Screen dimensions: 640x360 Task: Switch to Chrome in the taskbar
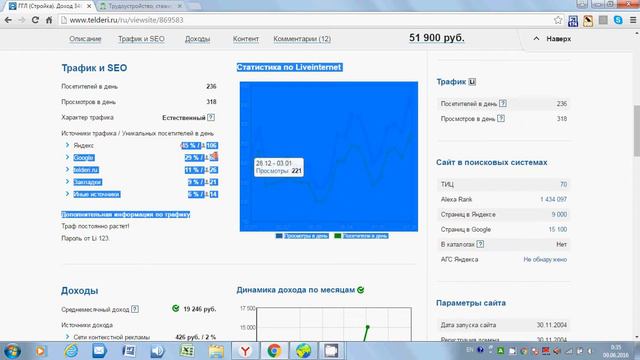[x=274, y=351]
